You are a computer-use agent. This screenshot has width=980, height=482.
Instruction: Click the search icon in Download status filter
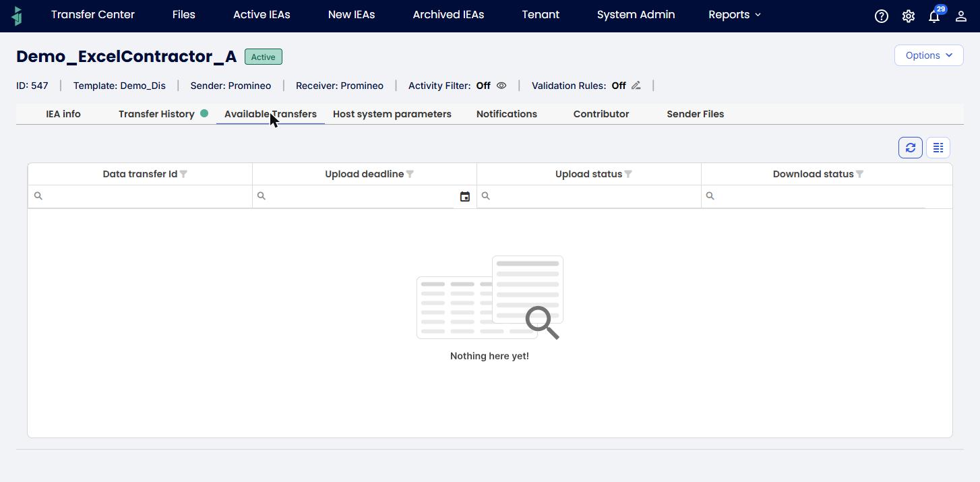(x=710, y=195)
